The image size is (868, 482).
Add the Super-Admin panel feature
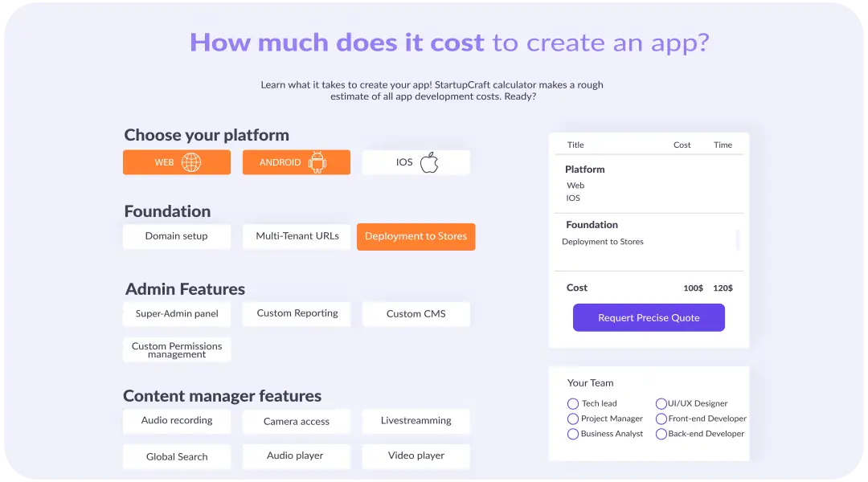click(177, 314)
